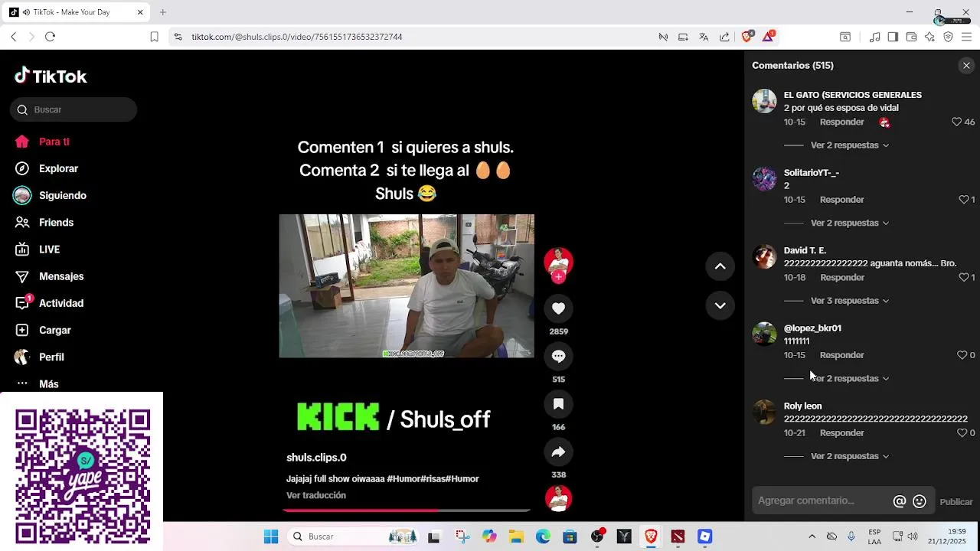Open a new browser tab
Image resolution: width=980 pixels, height=551 pixels.
[162, 12]
